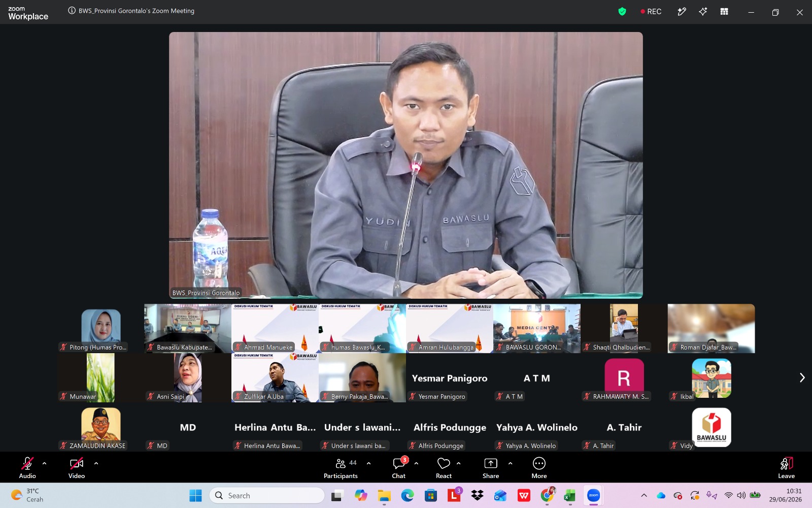
Task: Click the Yesmar Panigoro name tile
Action: coord(450,377)
